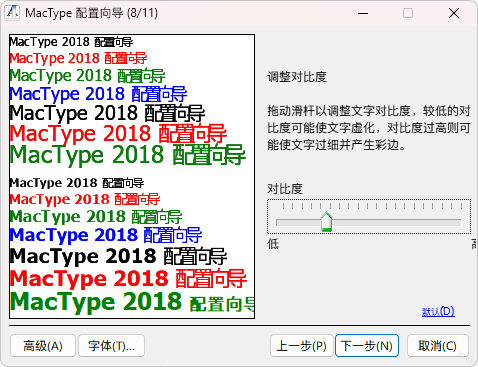Click the blue regular preview line
Viewport: 478px width, 367px height.
coord(98,94)
